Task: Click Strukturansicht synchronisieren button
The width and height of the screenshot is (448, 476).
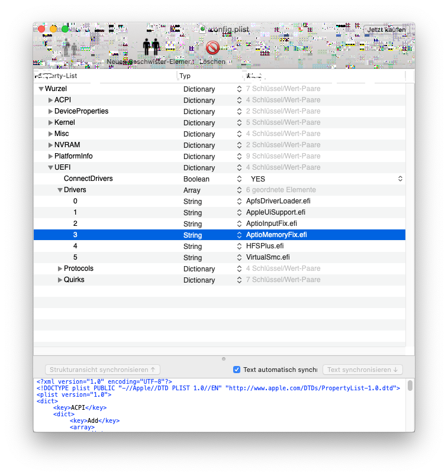Action: point(102,370)
